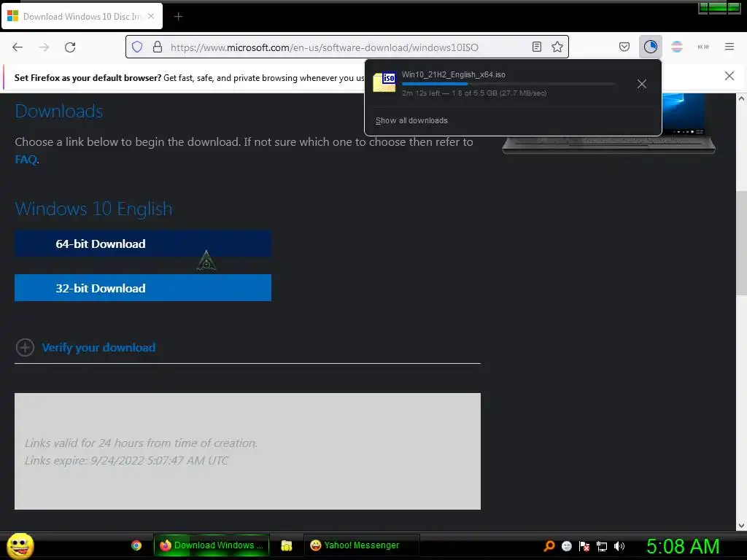Screen dimensions: 747x560
Task: Switch to Yahoo! Messenger taskbar item
Action: (361, 545)
